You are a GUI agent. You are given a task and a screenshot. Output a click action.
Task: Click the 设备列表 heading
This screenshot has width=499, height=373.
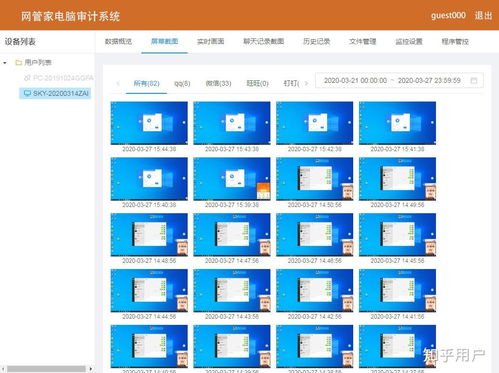click(x=20, y=42)
